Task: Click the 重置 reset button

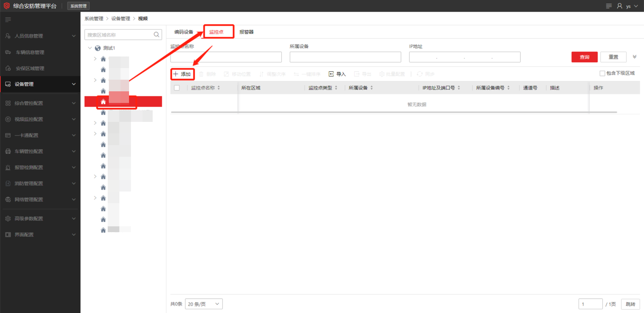Action: [613, 57]
